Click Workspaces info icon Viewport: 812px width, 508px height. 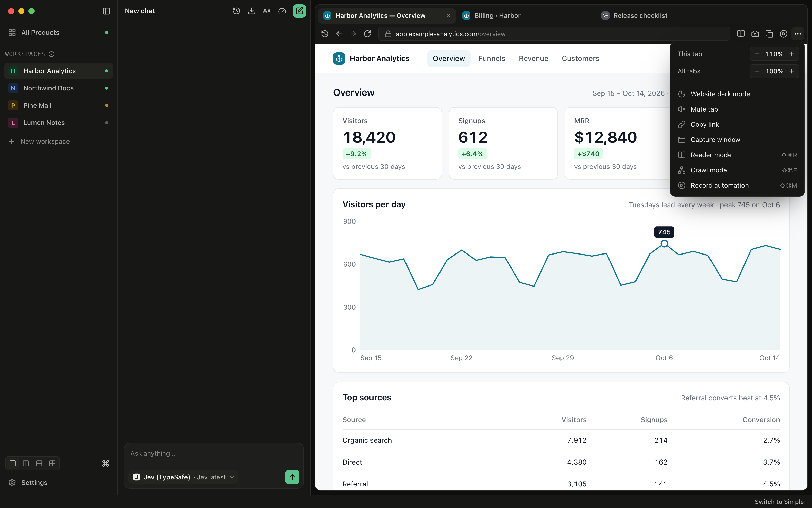tap(51, 54)
